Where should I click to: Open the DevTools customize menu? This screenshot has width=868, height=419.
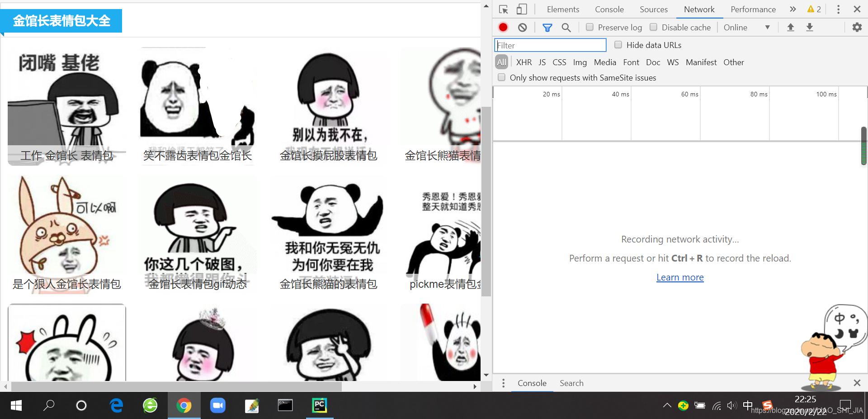(838, 9)
